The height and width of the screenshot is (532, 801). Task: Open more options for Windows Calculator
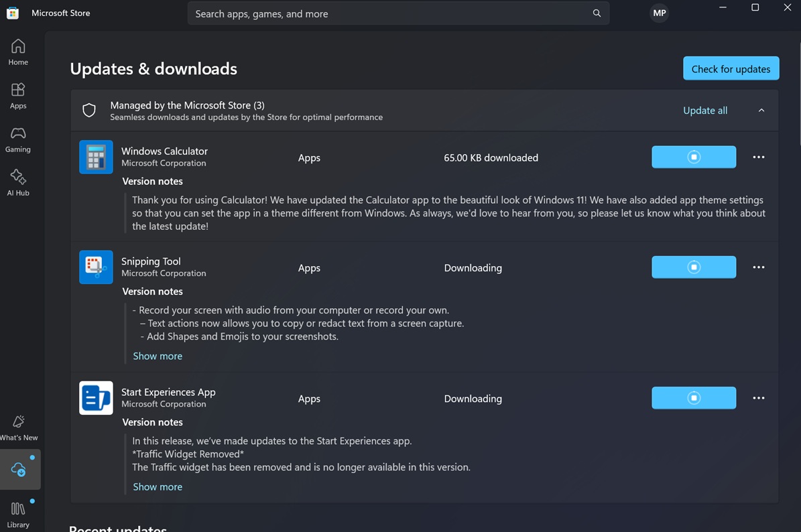(759, 157)
